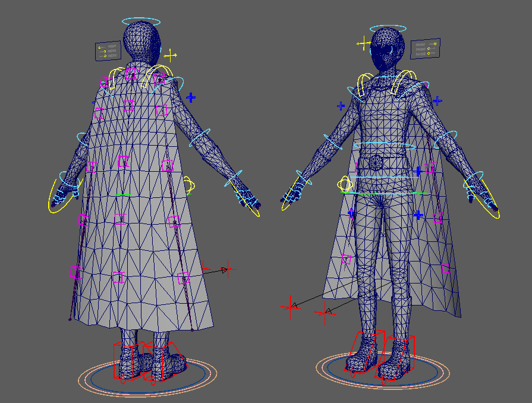Click blue cross control near front-view character's thigh
This screenshot has height=403, width=532.
point(418,215)
